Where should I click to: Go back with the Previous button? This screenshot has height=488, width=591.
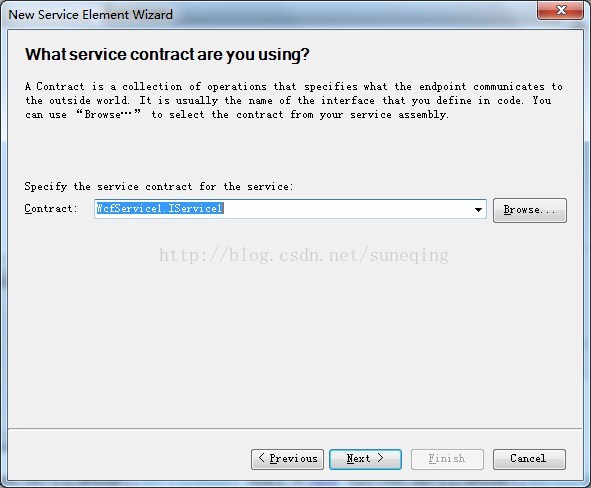point(287,459)
